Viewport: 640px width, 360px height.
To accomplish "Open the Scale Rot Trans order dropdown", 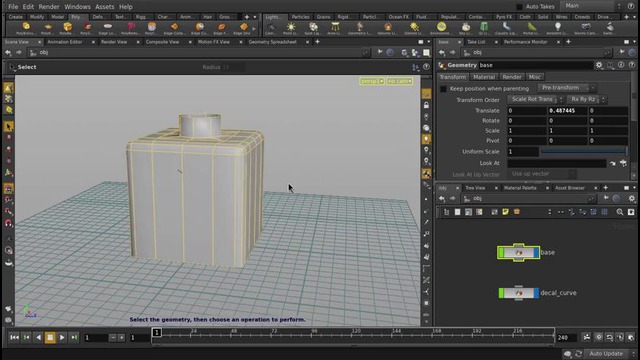I will [x=535, y=99].
